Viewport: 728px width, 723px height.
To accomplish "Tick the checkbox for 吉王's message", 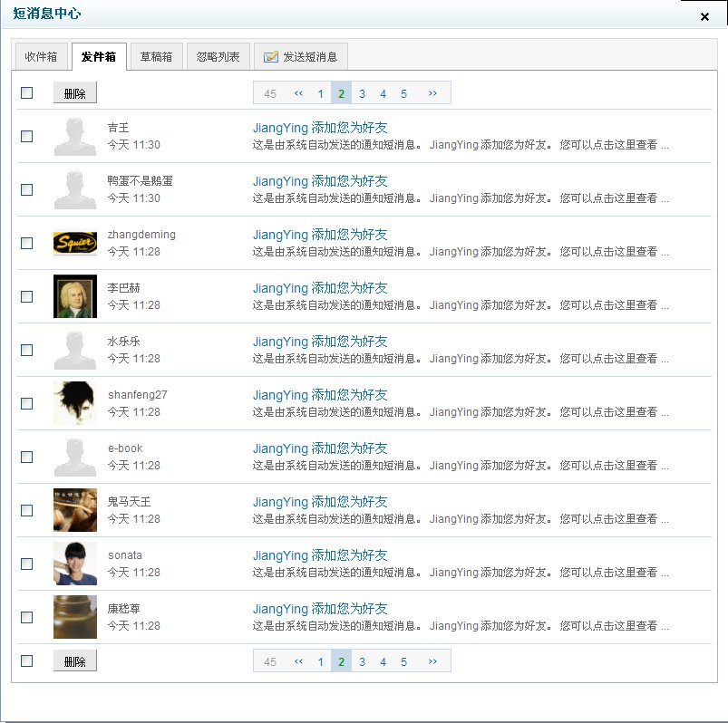I will click(27, 136).
